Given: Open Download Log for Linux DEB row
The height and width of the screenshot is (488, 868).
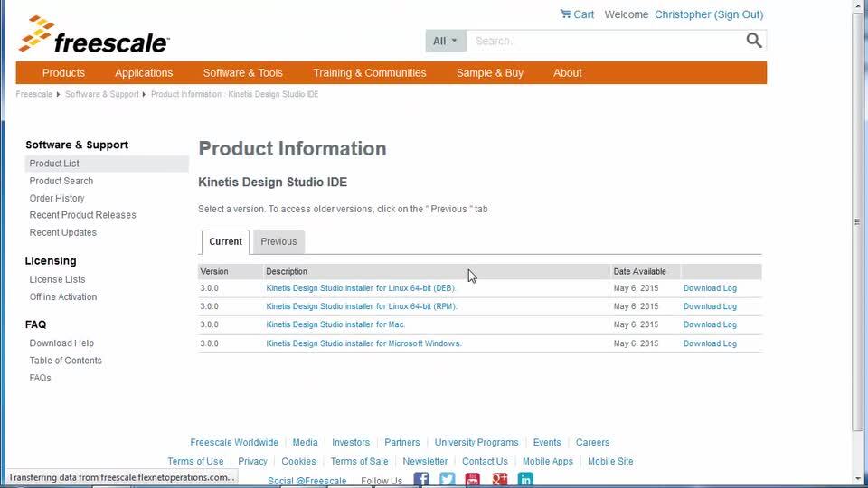Looking at the screenshot, I should [711, 288].
